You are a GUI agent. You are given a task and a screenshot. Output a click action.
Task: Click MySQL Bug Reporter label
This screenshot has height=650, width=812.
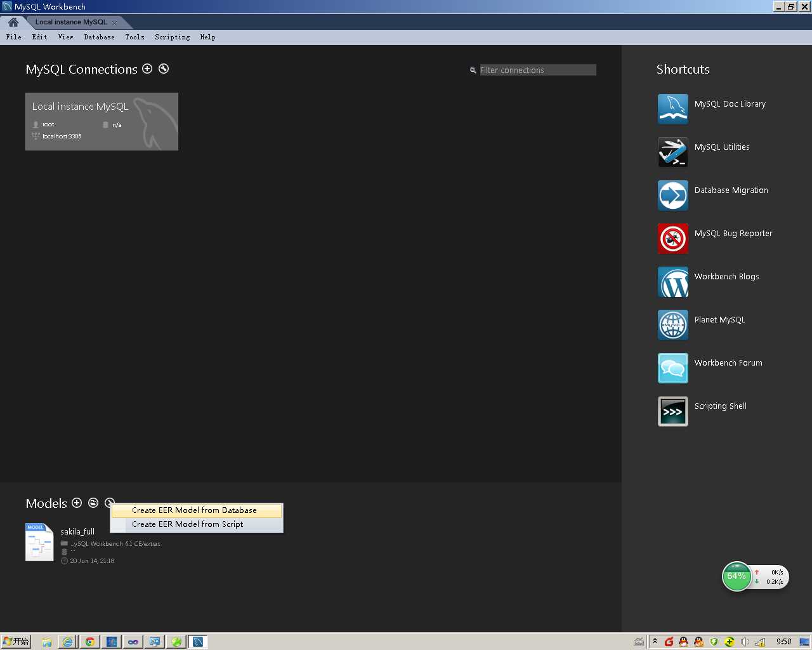733,234
